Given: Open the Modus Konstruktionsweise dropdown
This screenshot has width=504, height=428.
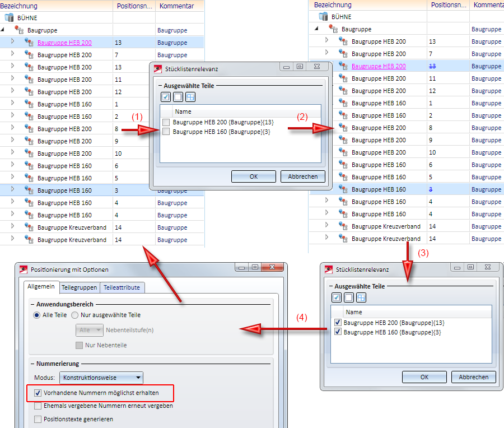Looking at the screenshot, I should tap(101, 378).
